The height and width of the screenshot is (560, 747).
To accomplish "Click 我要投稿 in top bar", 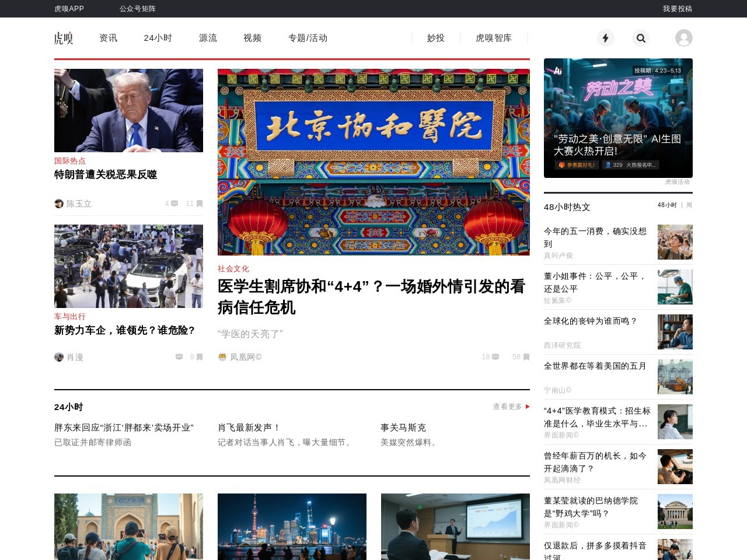I will pos(678,9).
